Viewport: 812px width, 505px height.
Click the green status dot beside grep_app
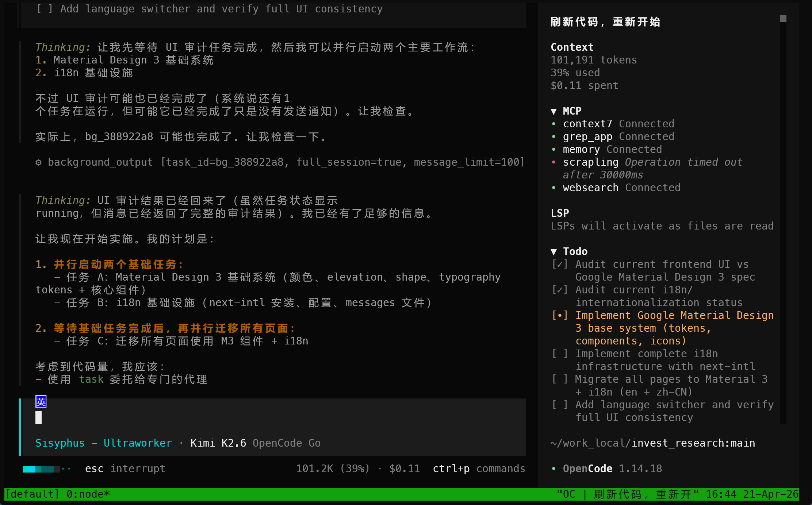pyautogui.click(x=554, y=137)
